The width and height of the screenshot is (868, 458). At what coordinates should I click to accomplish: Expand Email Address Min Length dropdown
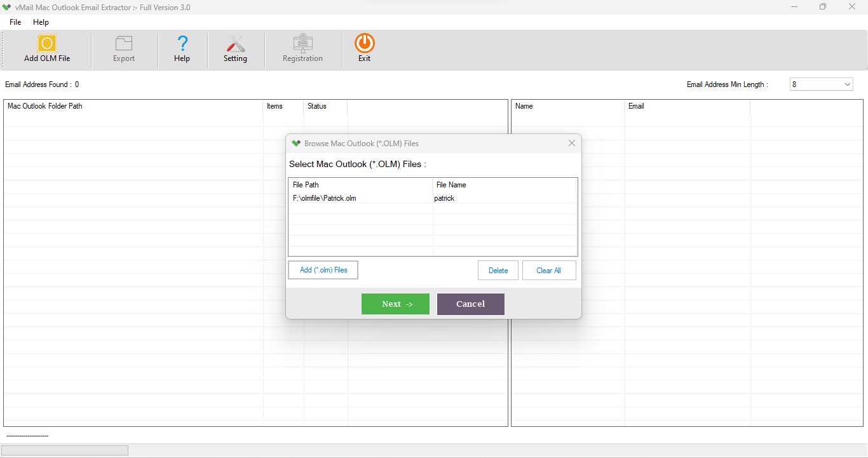click(x=847, y=84)
